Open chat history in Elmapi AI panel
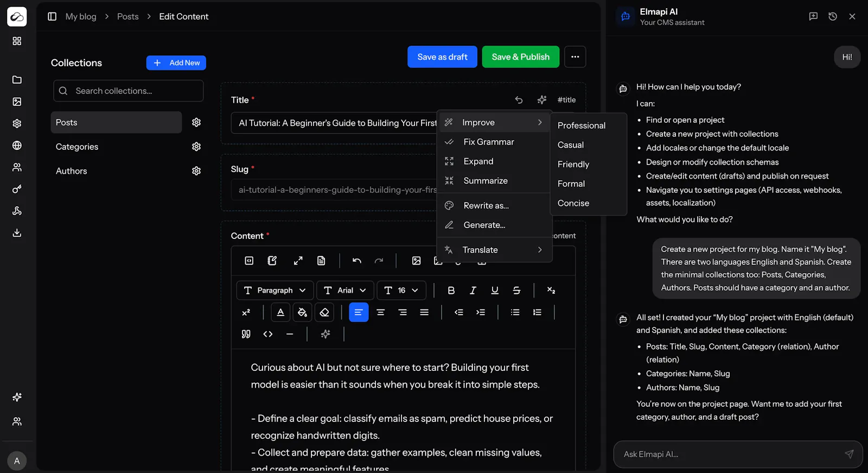Screen dimensions: 868x473 point(833,16)
